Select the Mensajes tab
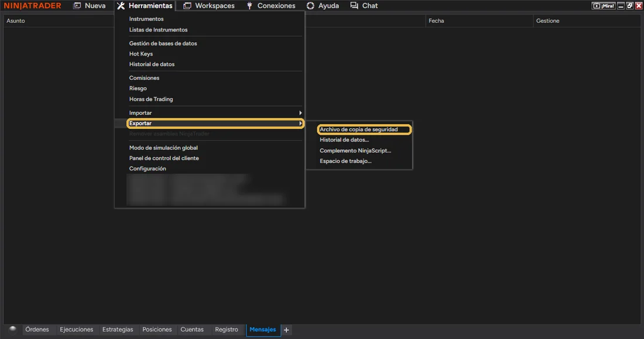The height and width of the screenshot is (339, 644). tap(263, 330)
